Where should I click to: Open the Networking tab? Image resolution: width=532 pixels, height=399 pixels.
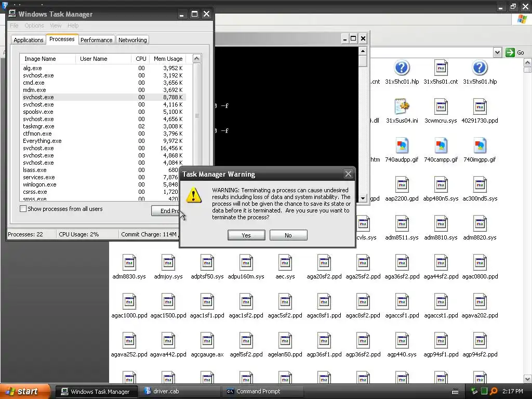coord(132,40)
